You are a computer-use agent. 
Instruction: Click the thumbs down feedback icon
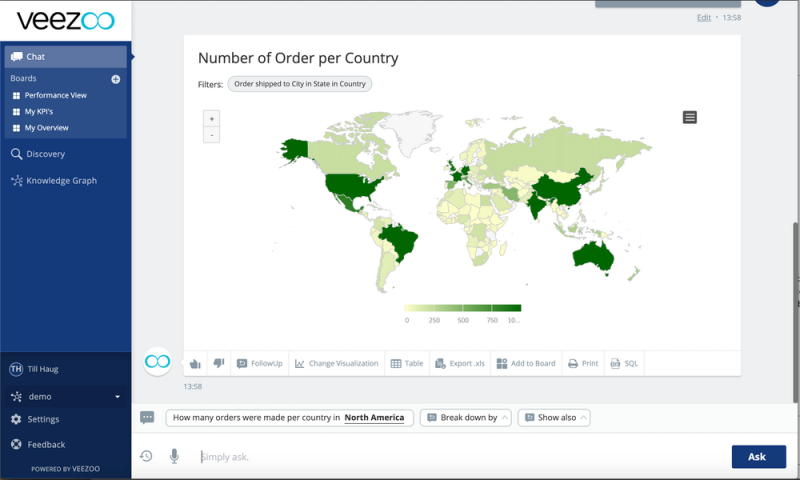point(218,363)
